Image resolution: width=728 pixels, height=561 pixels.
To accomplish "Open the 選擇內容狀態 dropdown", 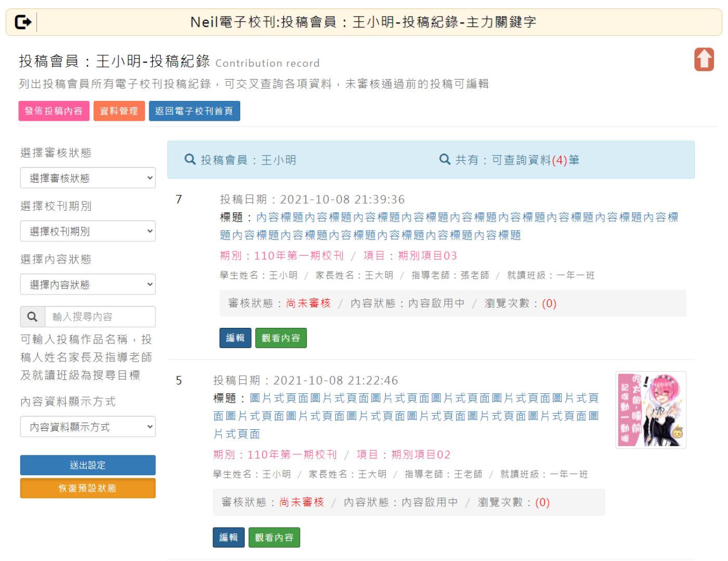I will 88,285.
